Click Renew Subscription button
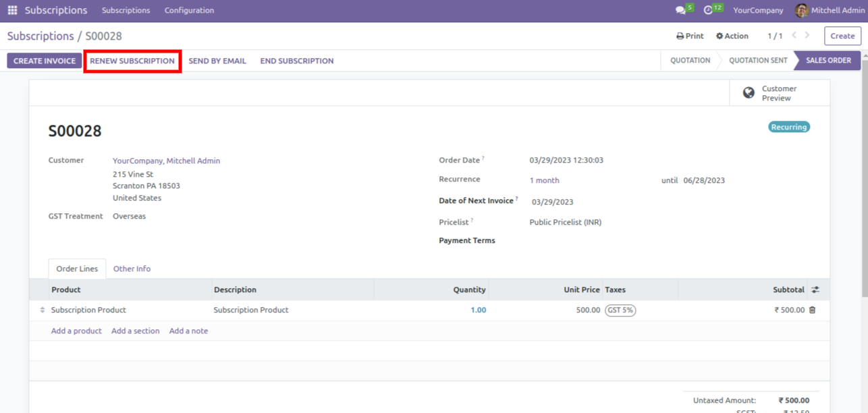Viewport: 868px width, 413px height. [x=132, y=61]
